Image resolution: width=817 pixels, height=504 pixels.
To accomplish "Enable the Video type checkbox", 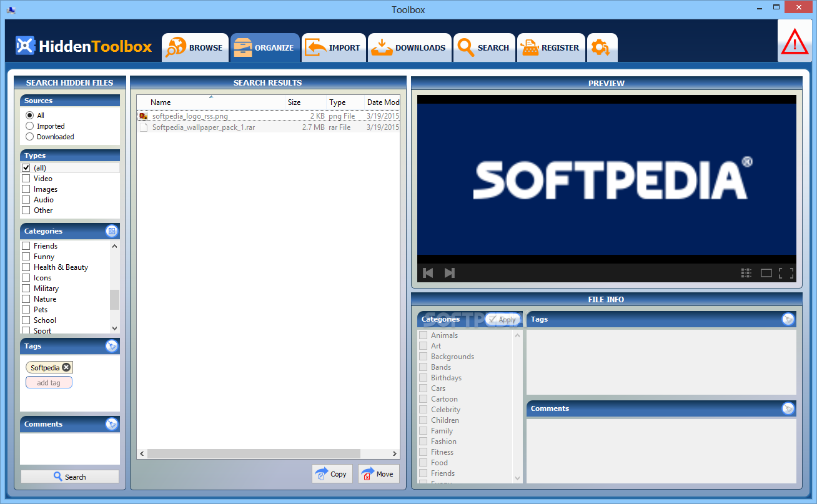I will click(x=26, y=178).
